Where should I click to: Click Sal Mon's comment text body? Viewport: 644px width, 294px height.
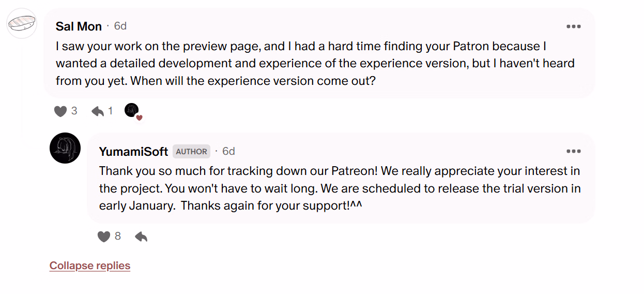[315, 64]
